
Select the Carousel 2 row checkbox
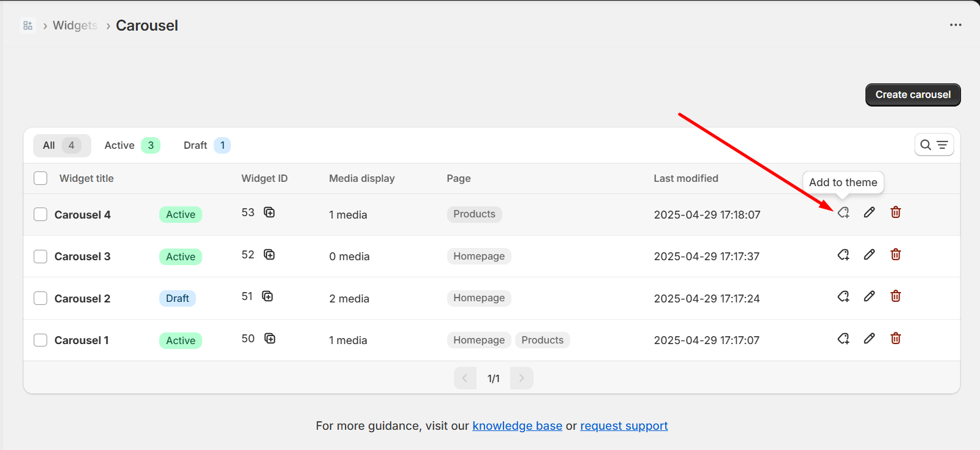point(40,298)
